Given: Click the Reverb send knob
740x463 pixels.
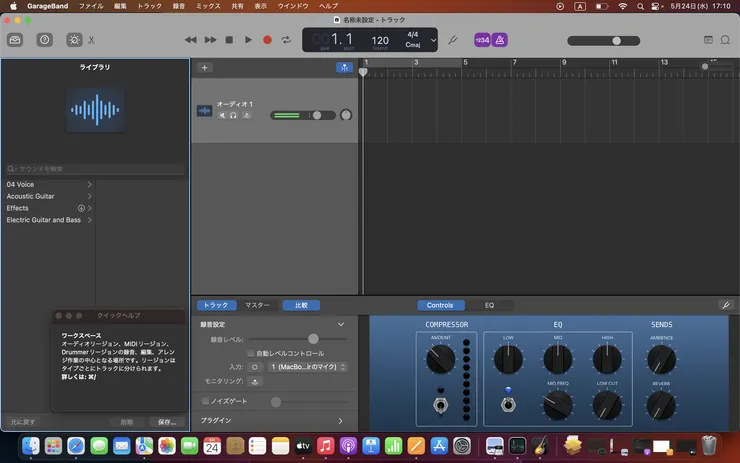Looking at the screenshot, I should click(x=661, y=405).
